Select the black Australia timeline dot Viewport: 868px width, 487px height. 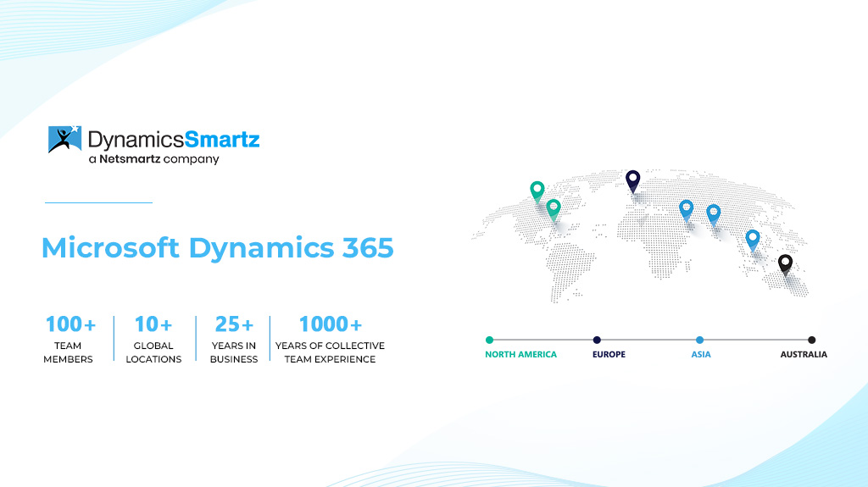point(811,340)
